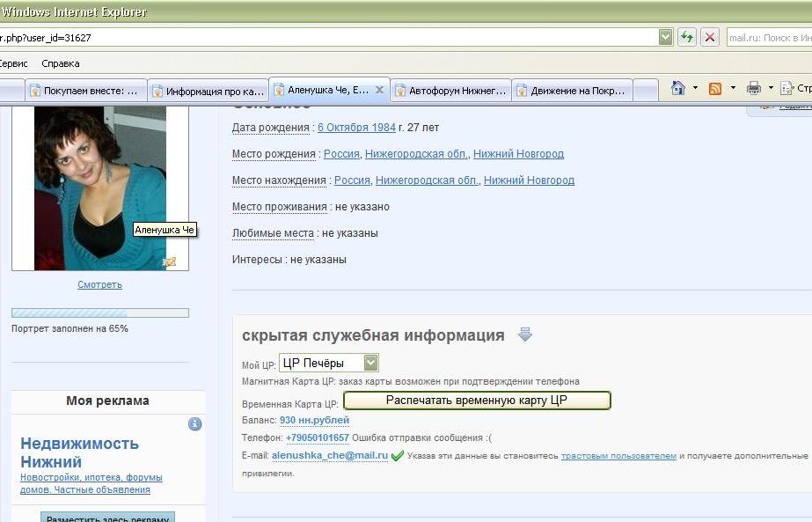Click the info icon in Моя реклама
This screenshot has width=812, height=522.
pos(194,424)
